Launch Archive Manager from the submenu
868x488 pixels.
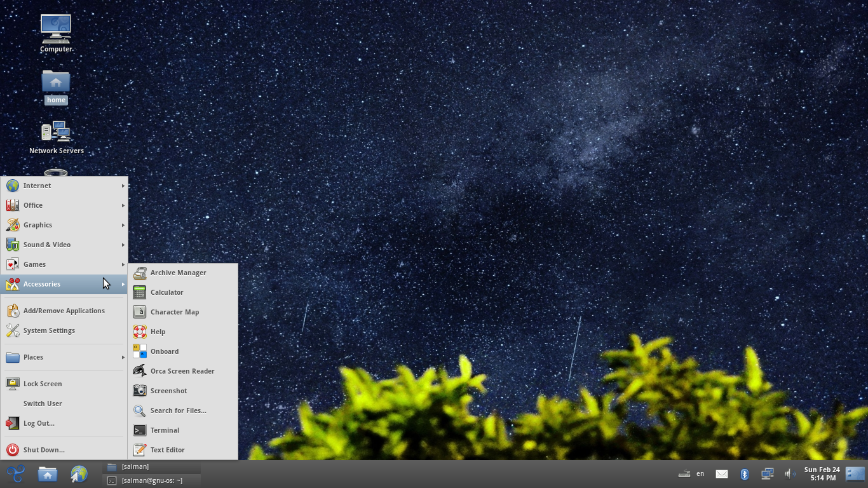click(x=178, y=273)
